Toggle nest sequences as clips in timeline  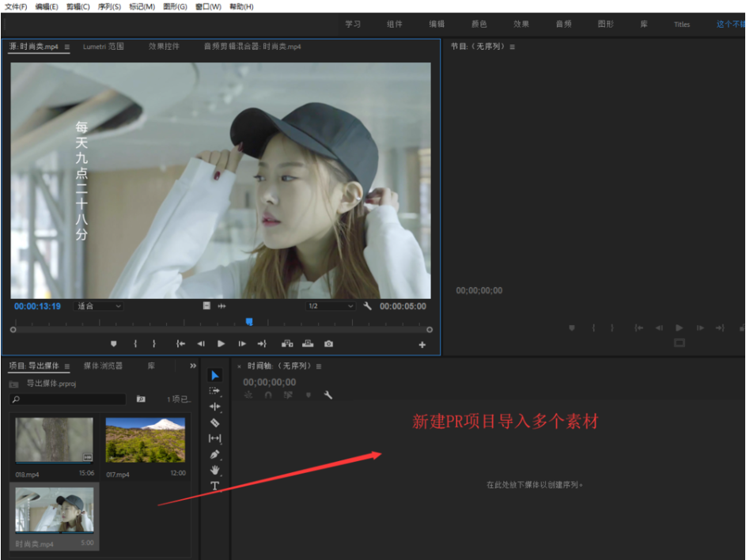pyautogui.click(x=248, y=395)
